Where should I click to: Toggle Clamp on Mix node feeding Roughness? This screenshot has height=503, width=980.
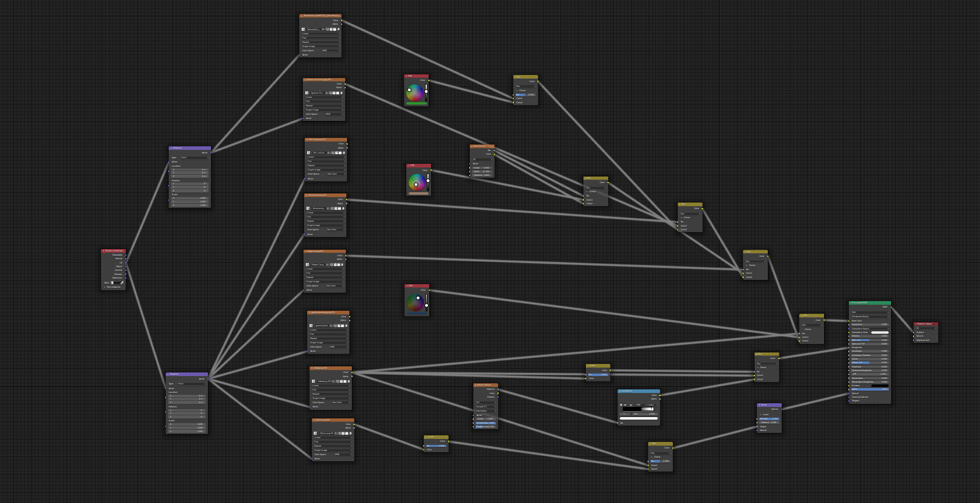(x=758, y=367)
